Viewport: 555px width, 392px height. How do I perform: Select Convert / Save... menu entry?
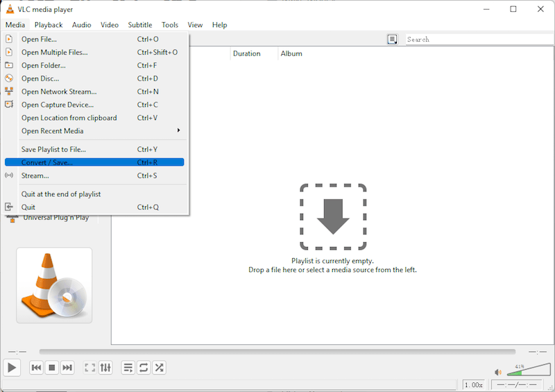[94, 162]
